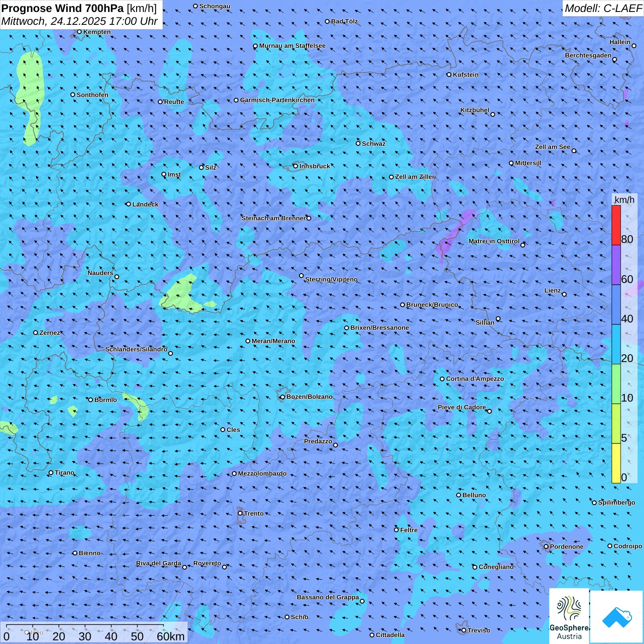Viewport: 644px width, 644px height.
Task: Click the 'Modell: C-LAEF' label
Action: pyautogui.click(x=603, y=8)
